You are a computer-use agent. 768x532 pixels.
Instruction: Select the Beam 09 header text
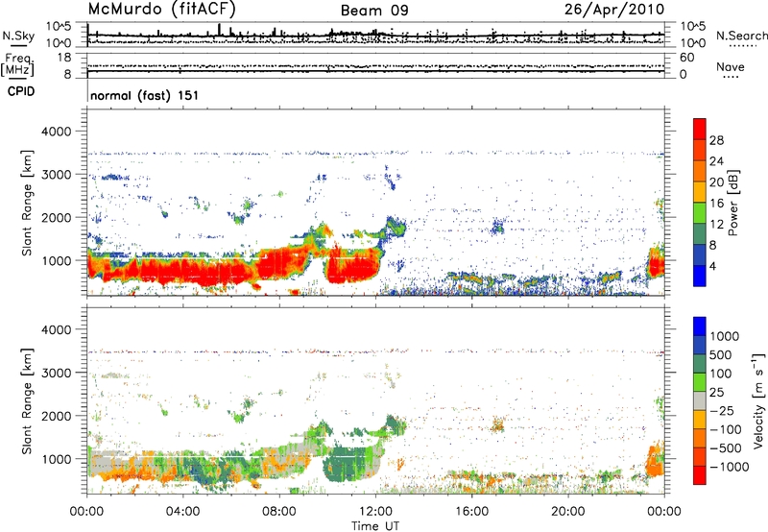pos(374,11)
